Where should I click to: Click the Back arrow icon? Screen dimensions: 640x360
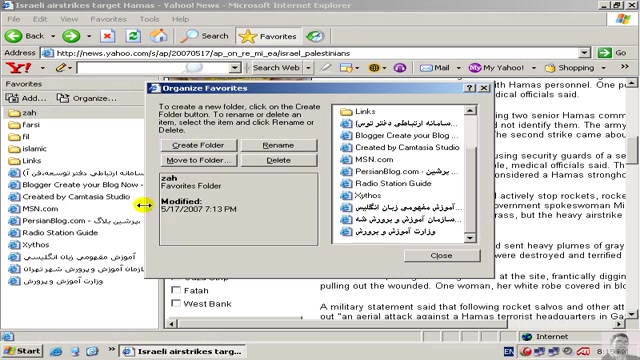pos(13,36)
